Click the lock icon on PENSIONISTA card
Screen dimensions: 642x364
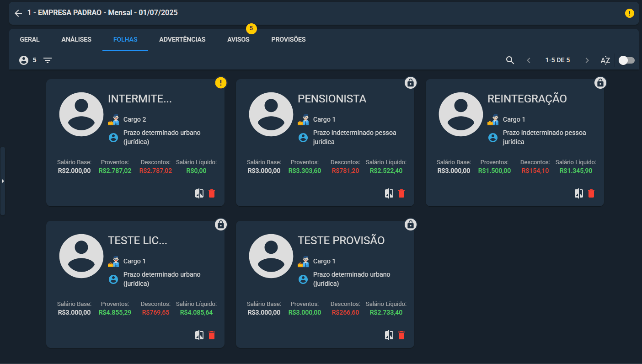tap(411, 83)
